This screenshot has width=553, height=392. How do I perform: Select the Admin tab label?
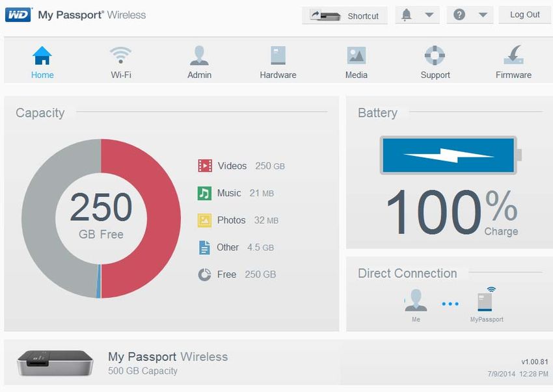tap(199, 75)
